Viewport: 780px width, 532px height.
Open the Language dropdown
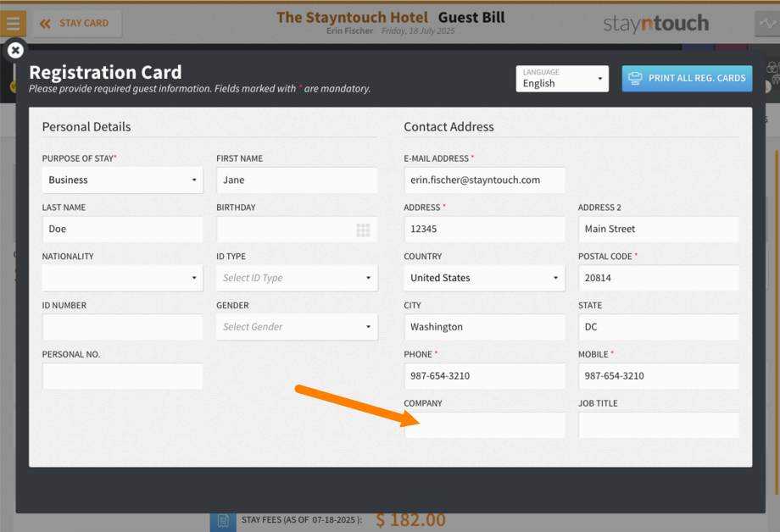click(x=562, y=79)
